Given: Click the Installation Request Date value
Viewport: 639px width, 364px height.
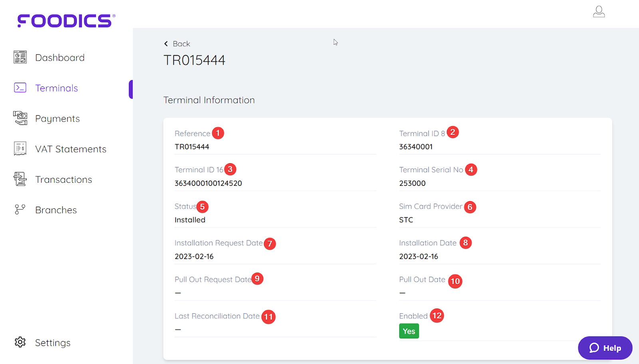Looking at the screenshot, I should pos(194,257).
